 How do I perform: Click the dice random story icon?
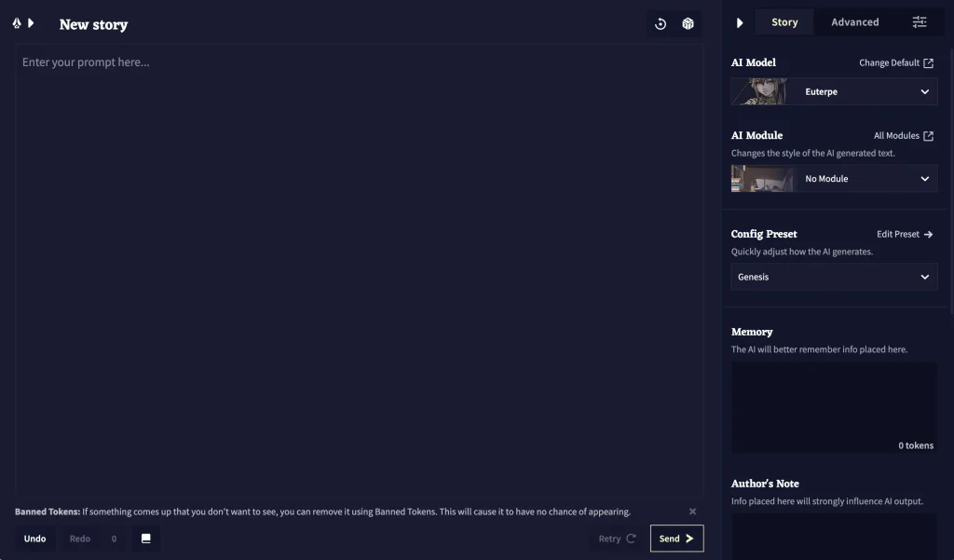click(x=688, y=24)
